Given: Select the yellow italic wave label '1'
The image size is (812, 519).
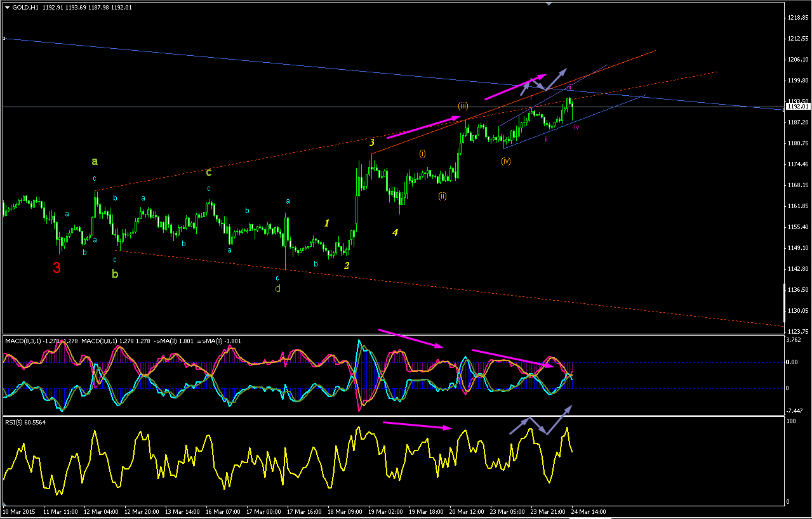Looking at the screenshot, I should (x=327, y=223).
